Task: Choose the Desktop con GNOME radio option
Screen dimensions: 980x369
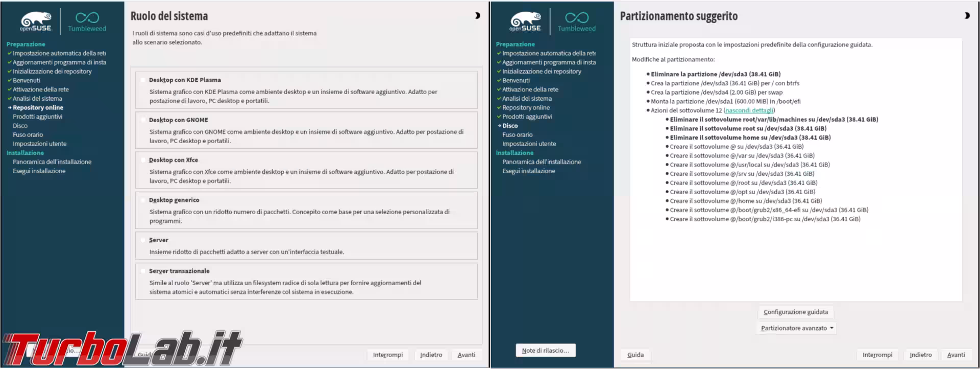Action: click(143, 120)
